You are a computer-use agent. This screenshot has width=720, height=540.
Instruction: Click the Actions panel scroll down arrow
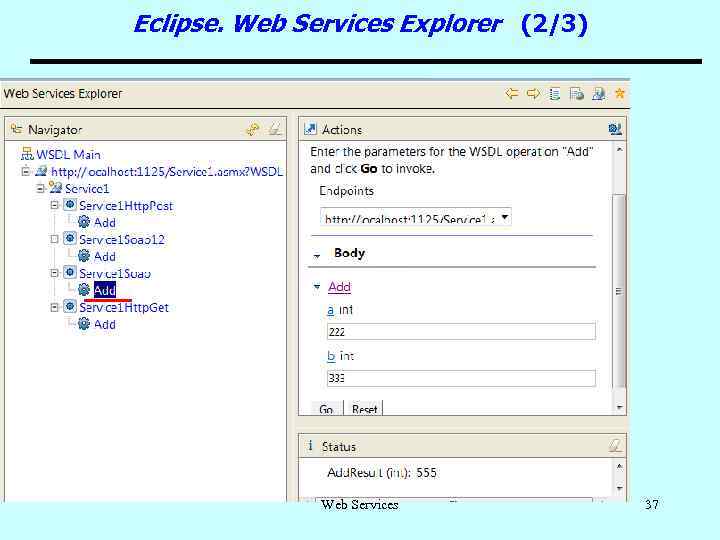(619, 407)
